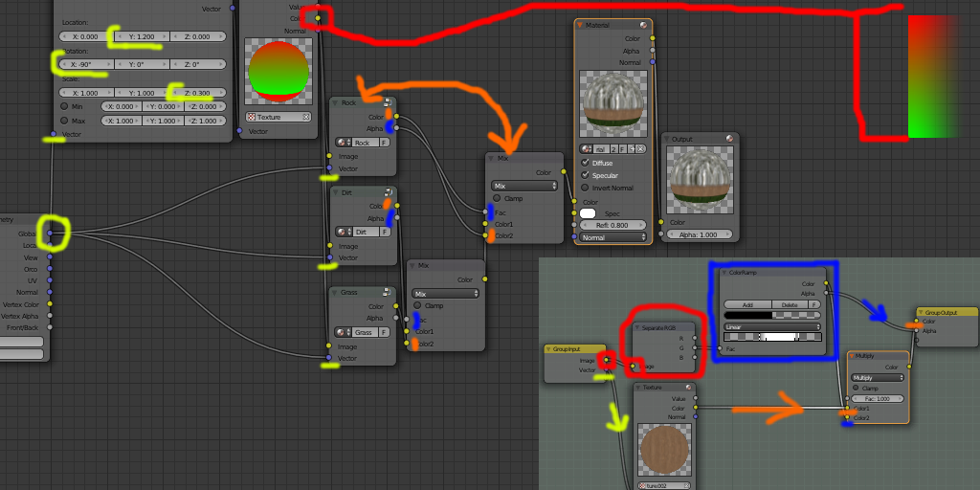
Task: Uncheck the Diffuse option in the Material node
Action: pos(586,163)
